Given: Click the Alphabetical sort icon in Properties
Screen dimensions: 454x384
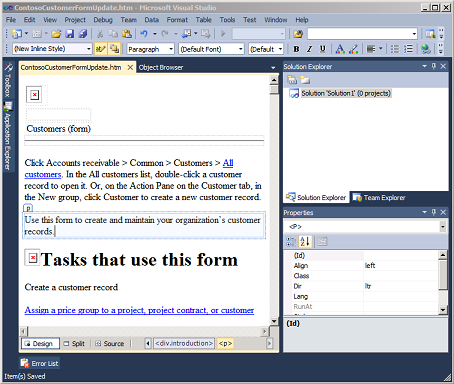Looking at the screenshot, I should click(305, 241).
